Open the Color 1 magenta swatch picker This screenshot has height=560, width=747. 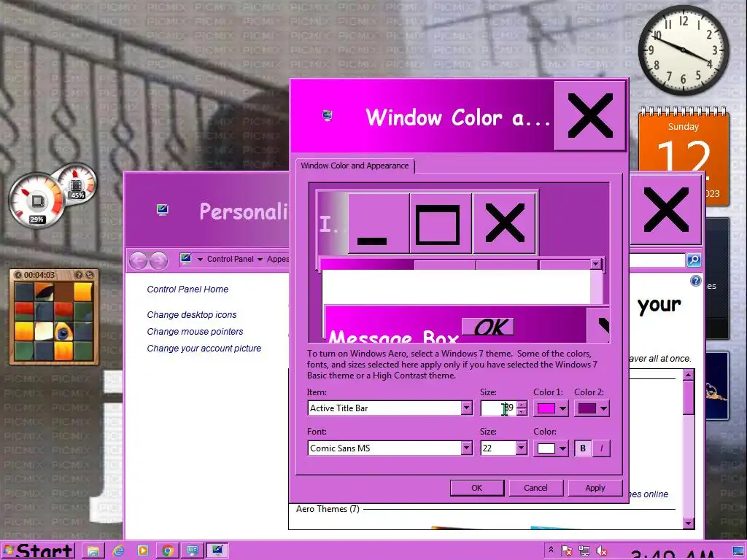551,408
